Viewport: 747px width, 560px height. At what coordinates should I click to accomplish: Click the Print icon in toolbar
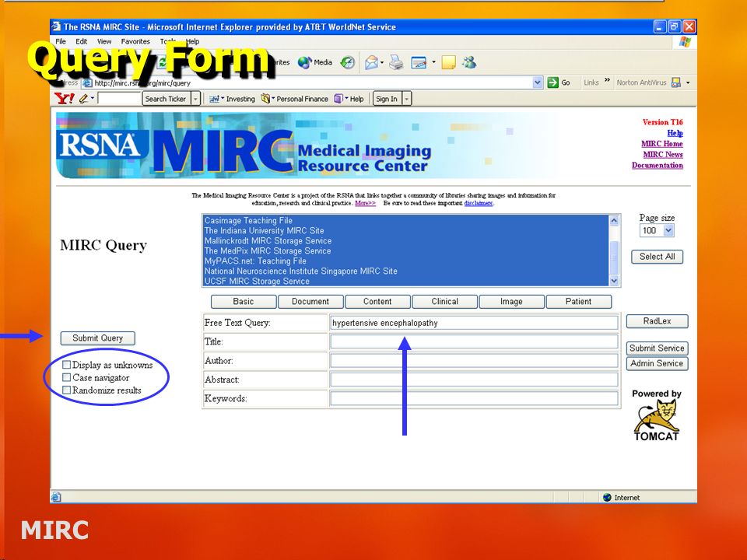(x=396, y=62)
